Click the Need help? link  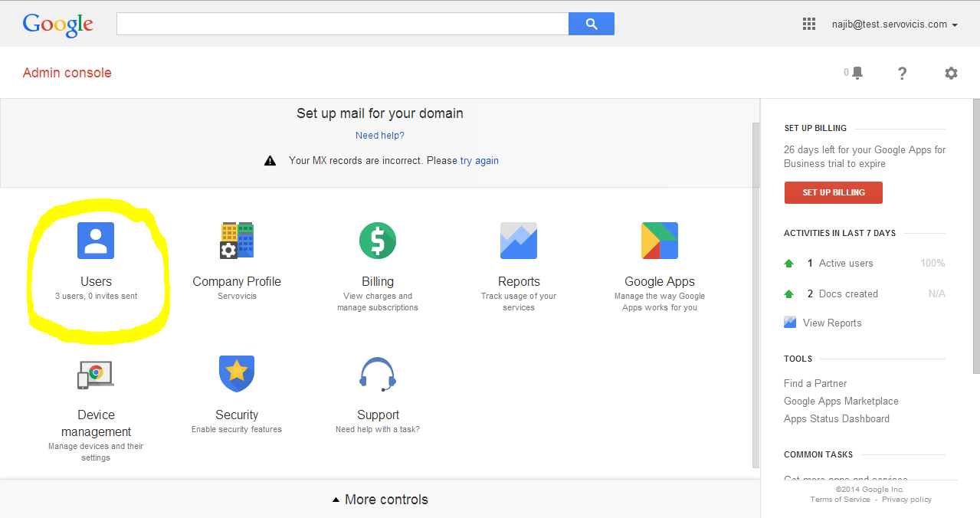pos(380,136)
